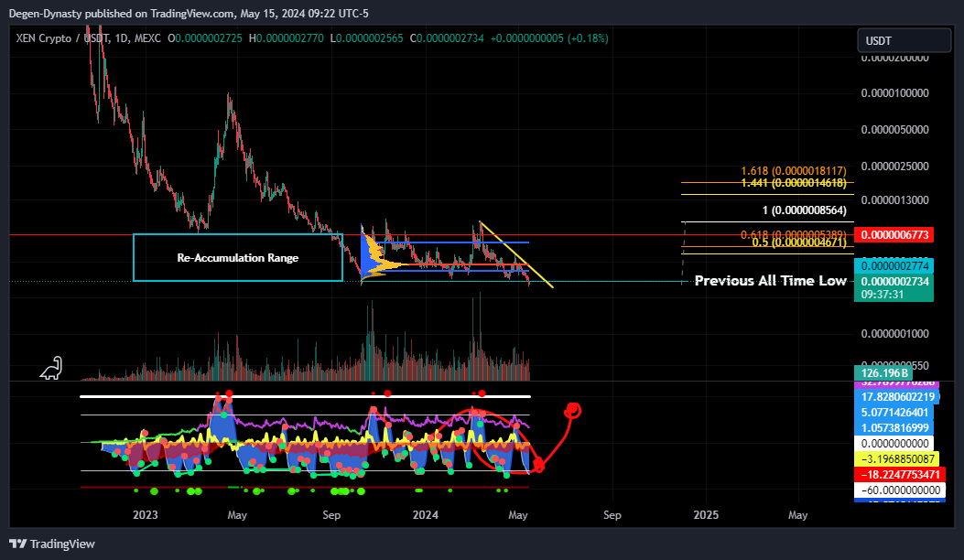Click the 0.0000100000 price axis tick
Screen dimensions: 964x560
point(894,93)
